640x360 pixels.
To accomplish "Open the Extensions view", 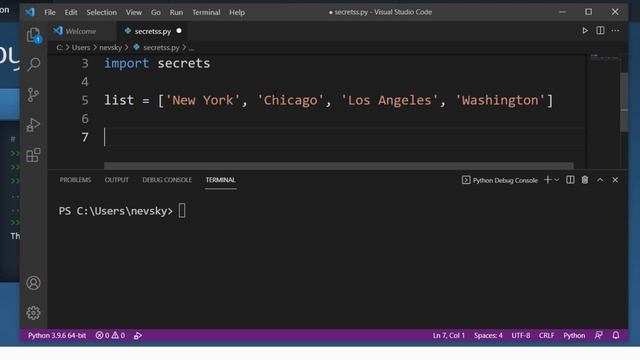I will (x=33, y=155).
